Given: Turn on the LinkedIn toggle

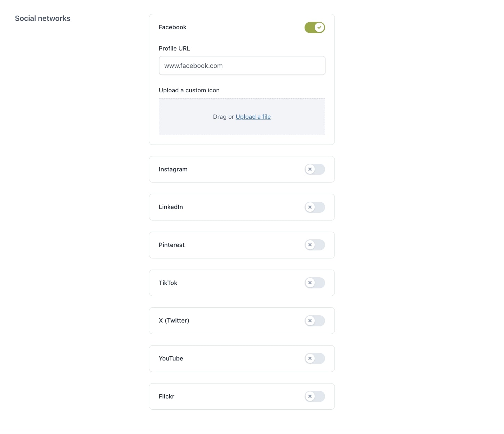Looking at the screenshot, I should (x=315, y=207).
